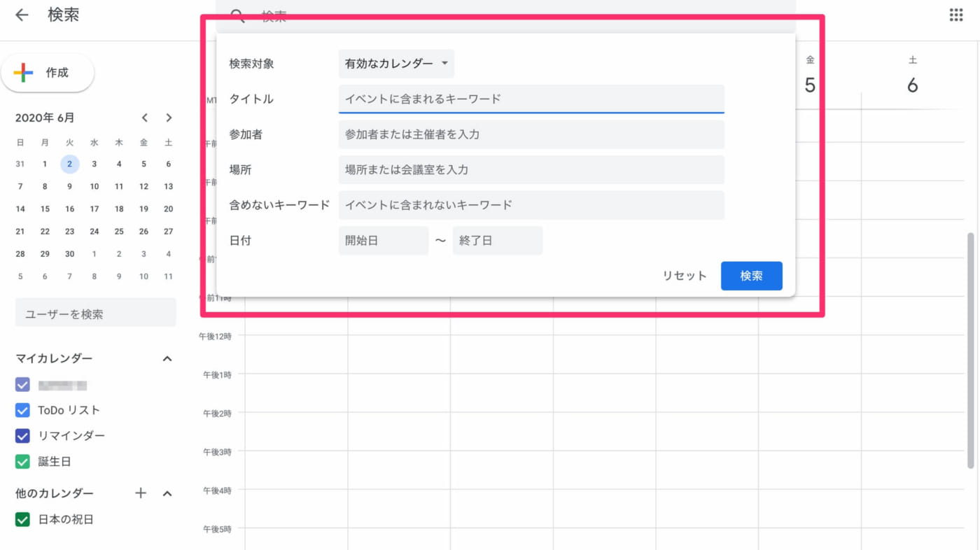Open the 開始日 start date field

pos(384,240)
